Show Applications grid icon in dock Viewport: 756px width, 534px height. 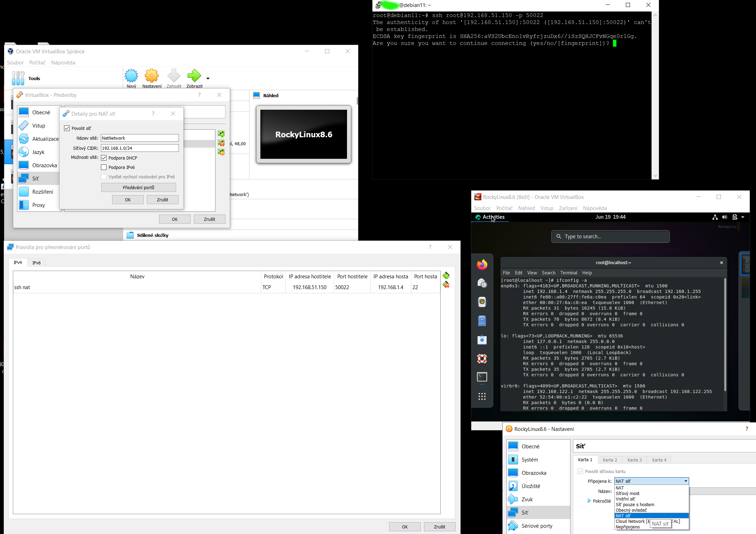[482, 396]
